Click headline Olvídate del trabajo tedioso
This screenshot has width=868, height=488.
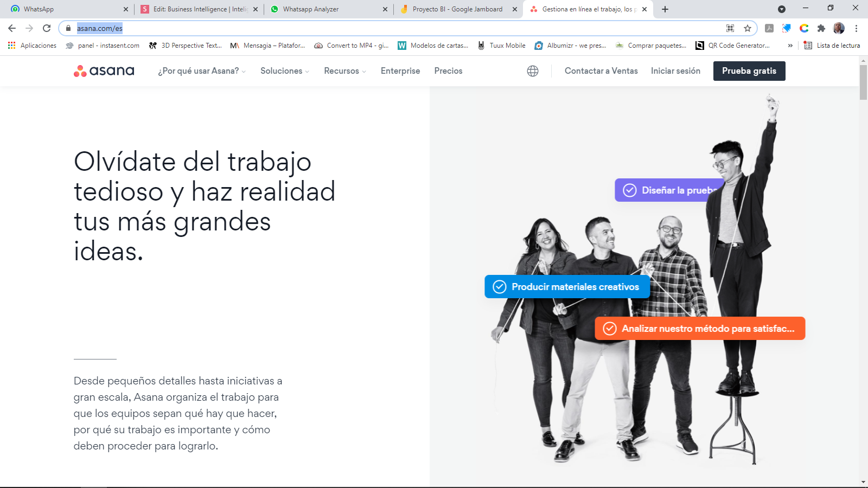[x=205, y=206]
